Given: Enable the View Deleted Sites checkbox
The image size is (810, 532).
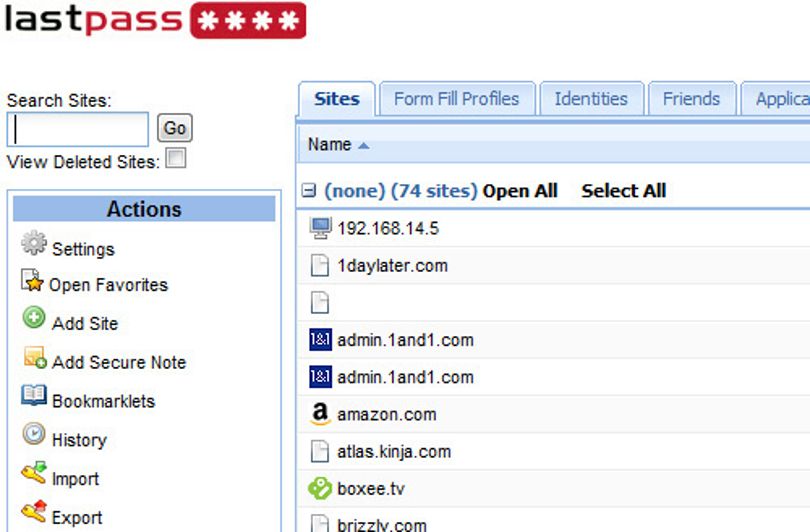Looking at the screenshot, I should (176, 158).
